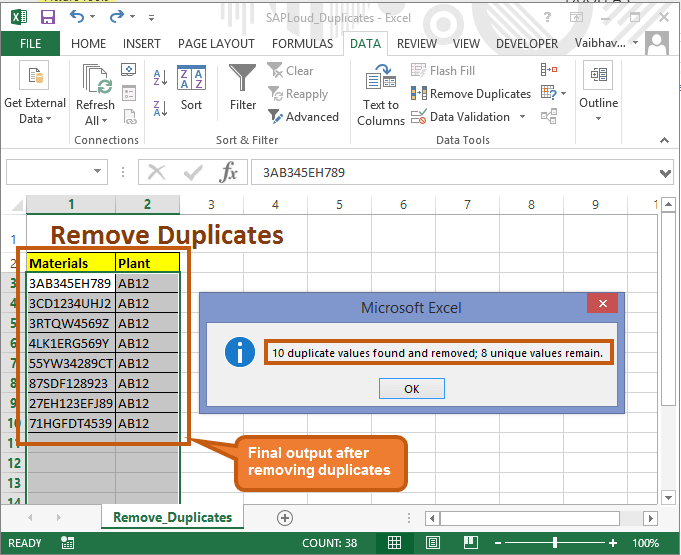Screen dimensions: 681x555
Task: Open the FILE tab
Action: pos(30,44)
